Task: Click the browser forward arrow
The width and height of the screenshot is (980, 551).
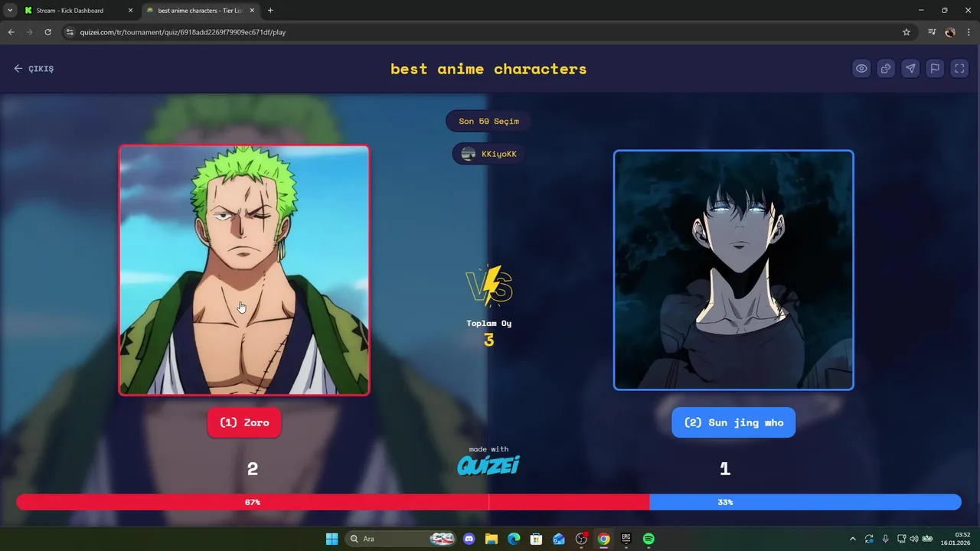Action: 29,32
